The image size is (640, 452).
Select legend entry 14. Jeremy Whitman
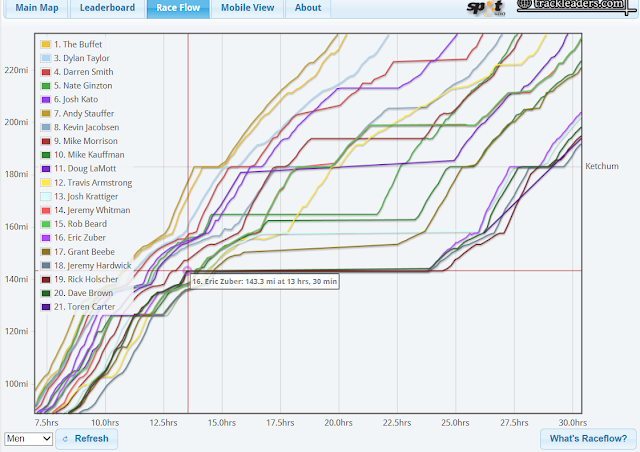92,210
